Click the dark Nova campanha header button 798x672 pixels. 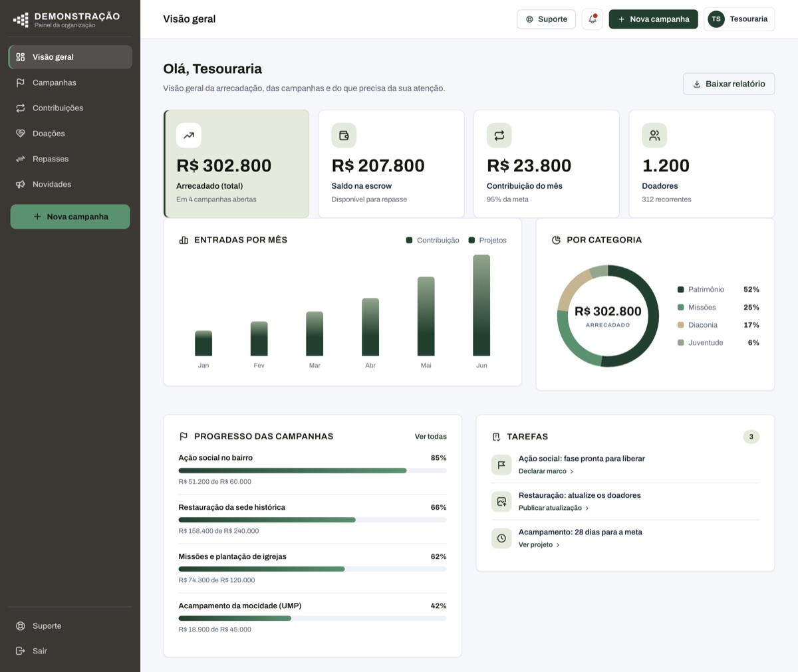(x=653, y=19)
